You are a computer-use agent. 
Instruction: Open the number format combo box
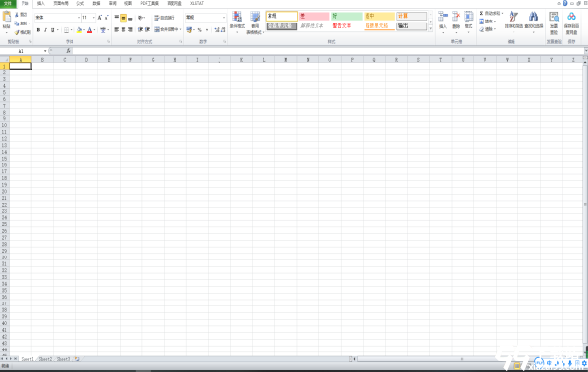tap(206, 18)
